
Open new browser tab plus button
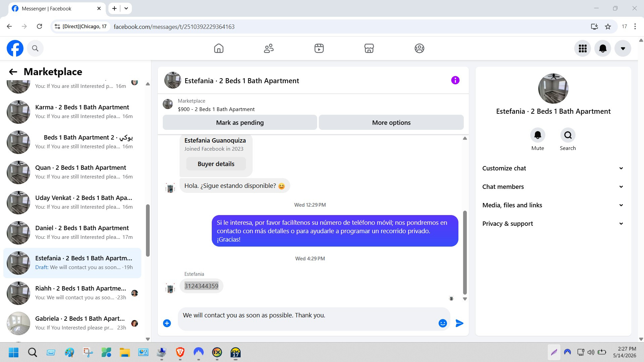coord(114,8)
